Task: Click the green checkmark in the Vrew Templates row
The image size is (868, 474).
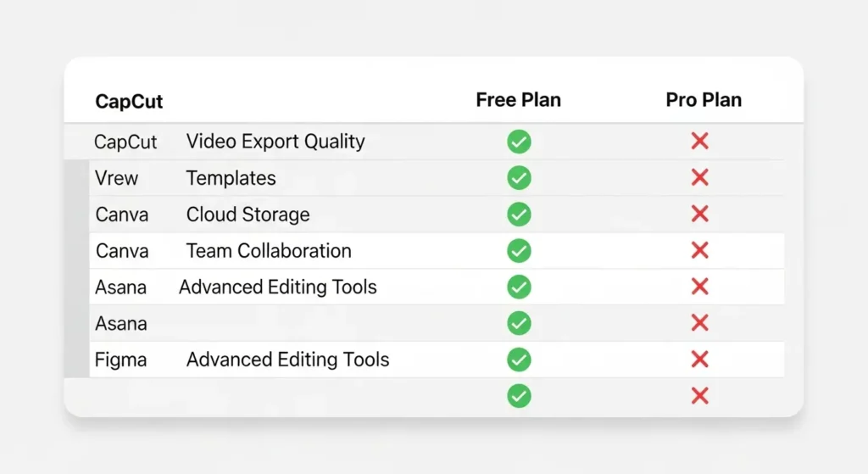Action: tap(519, 178)
